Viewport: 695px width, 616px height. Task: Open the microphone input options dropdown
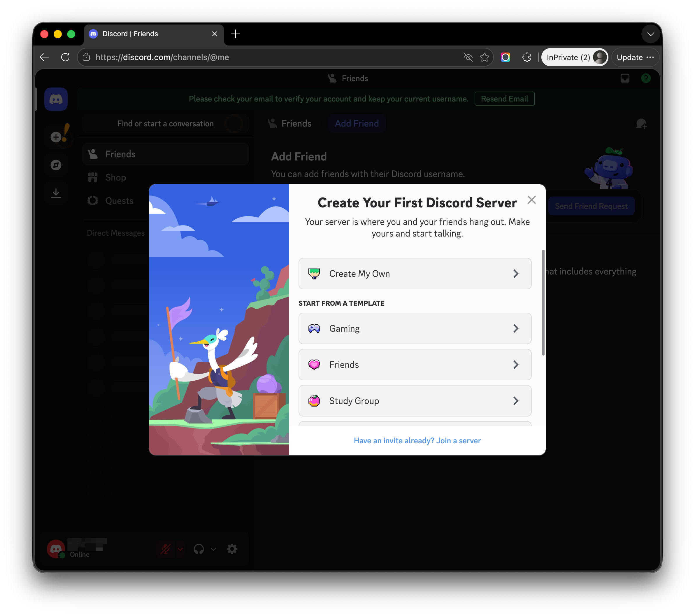tap(180, 549)
